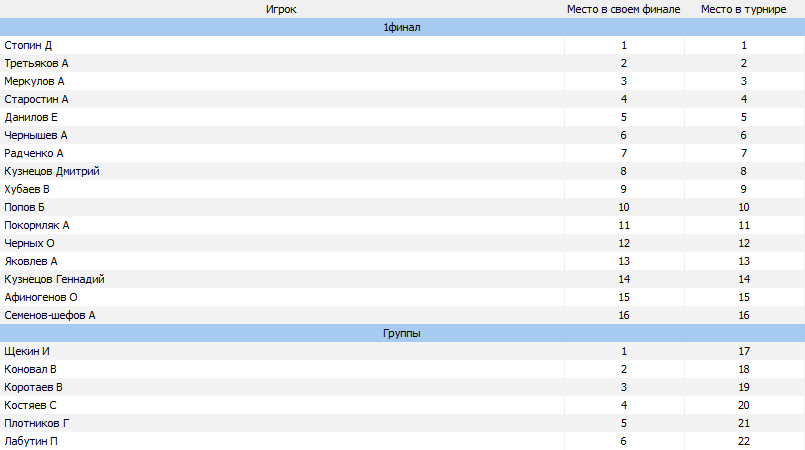Image resolution: width=805 pixels, height=450 pixels.
Task: Click the Игрок column header
Action: click(x=281, y=9)
